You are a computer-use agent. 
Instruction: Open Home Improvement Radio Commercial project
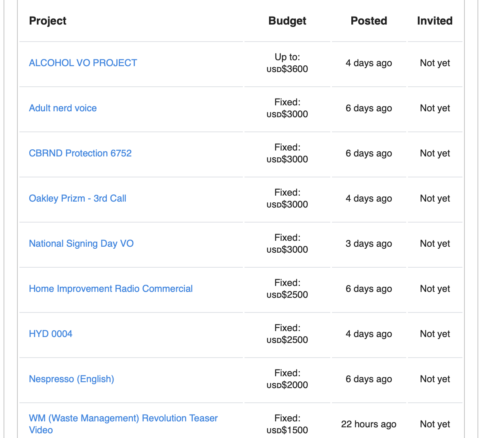click(x=110, y=289)
